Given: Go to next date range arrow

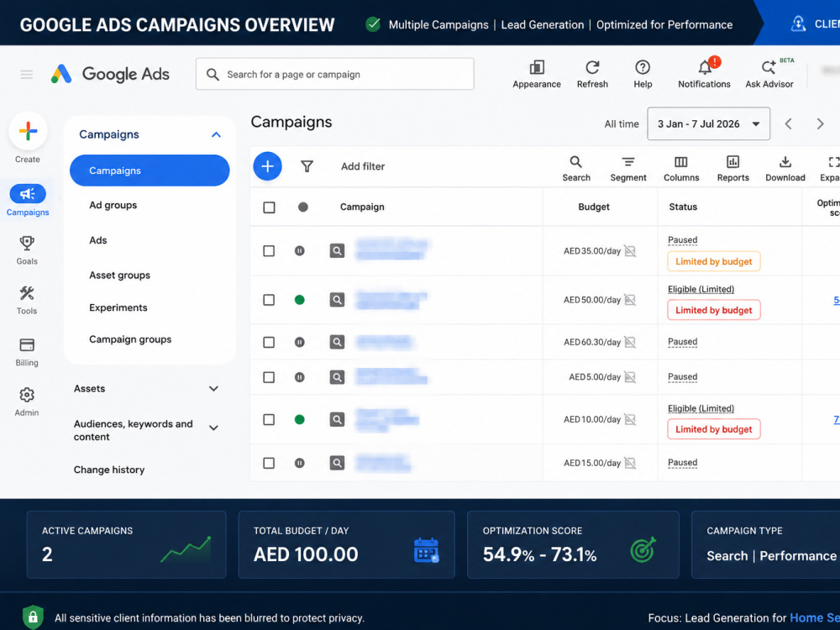Looking at the screenshot, I should [x=820, y=123].
